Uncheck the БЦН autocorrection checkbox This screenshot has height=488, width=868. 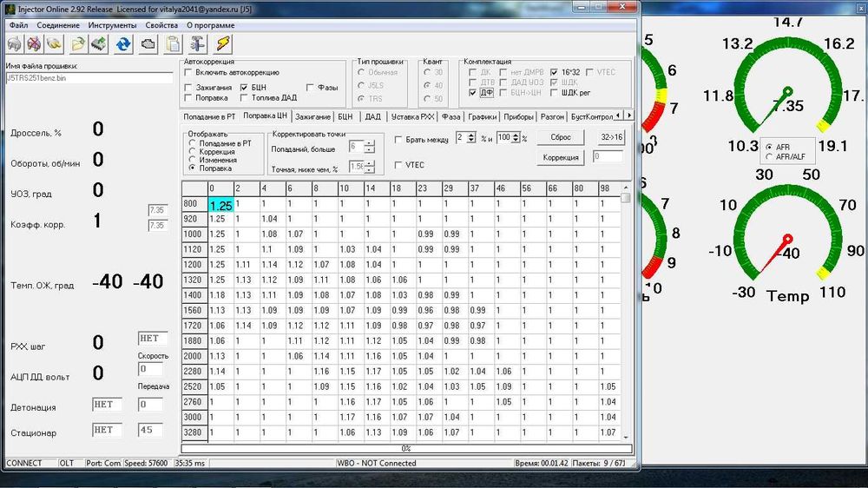coord(244,88)
